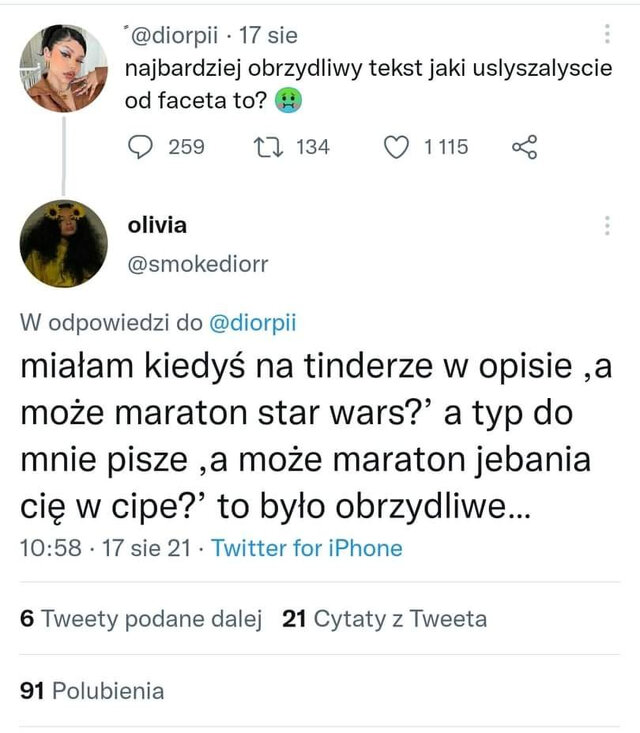The image size is (640, 733).
Task: Click the @smokediorr username
Action: 198,264
